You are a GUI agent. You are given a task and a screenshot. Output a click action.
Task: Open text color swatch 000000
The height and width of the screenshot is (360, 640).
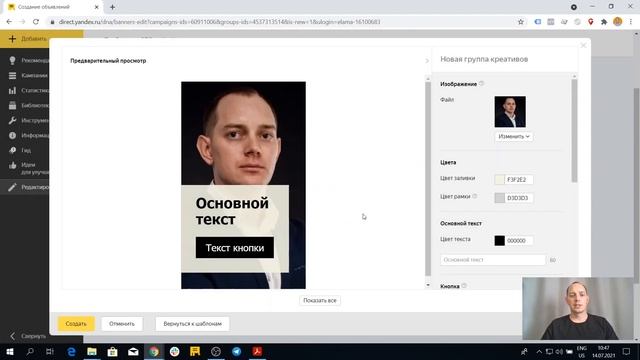[500, 240]
